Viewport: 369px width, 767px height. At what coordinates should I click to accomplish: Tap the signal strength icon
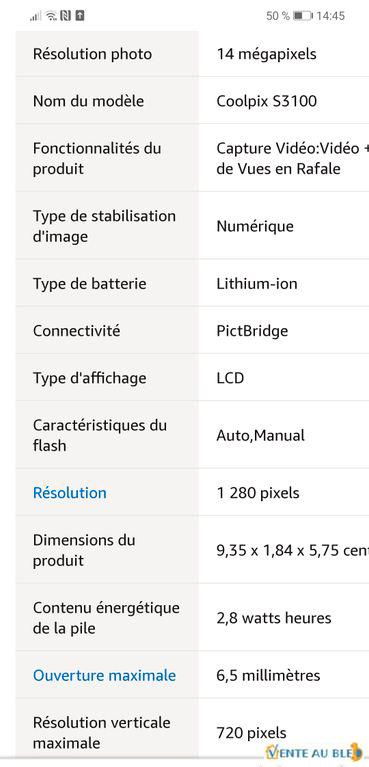point(35,16)
